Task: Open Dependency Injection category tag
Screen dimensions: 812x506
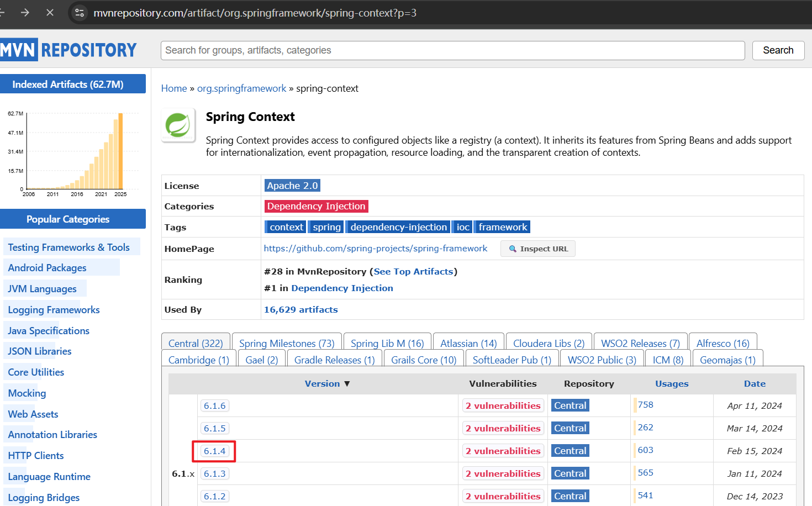Action: pyautogui.click(x=316, y=206)
